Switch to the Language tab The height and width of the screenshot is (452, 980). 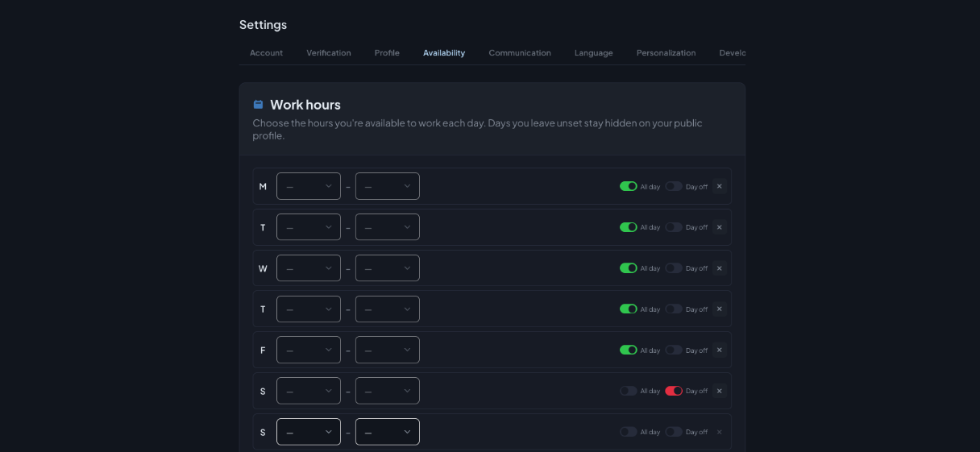594,53
